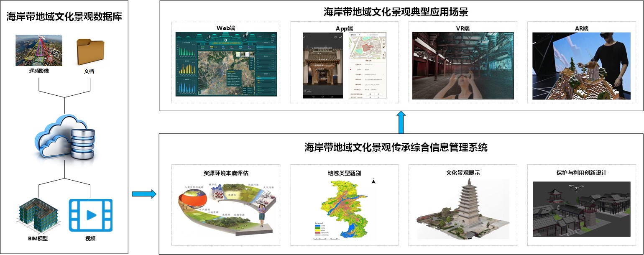644x255 pixels.
Task: Open the VR端 scene thumbnail
Action: [x=463, y=65]
